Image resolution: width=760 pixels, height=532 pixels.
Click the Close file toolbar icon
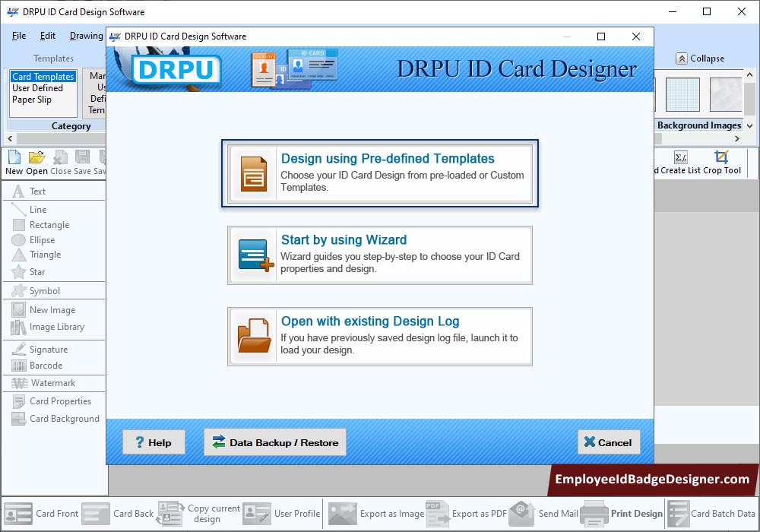pyautogui.click(x=61, y=157)
